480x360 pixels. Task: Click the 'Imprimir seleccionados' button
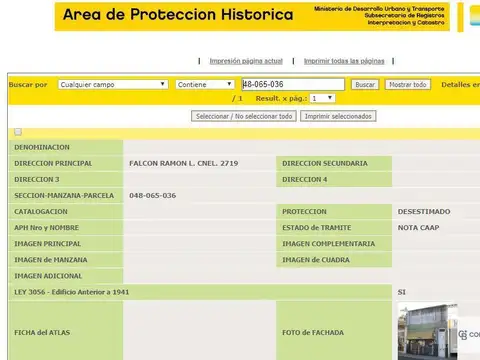tap(338, 116)
